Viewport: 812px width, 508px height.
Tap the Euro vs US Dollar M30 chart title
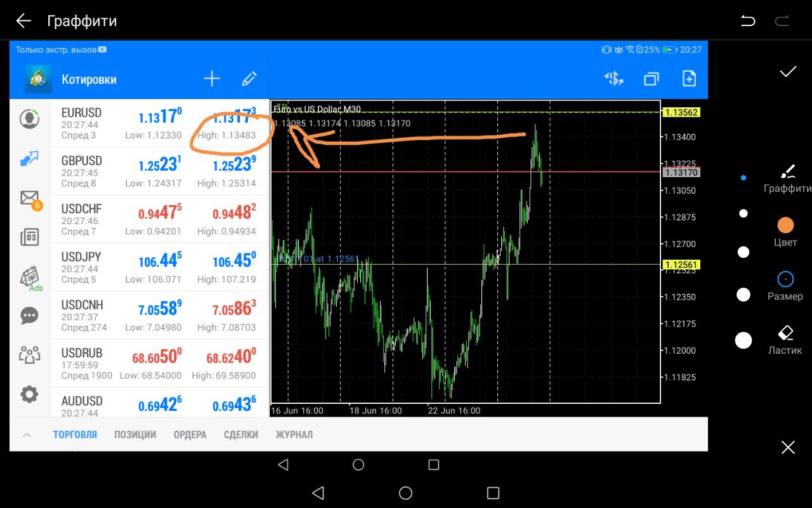(x=317, y=109)
